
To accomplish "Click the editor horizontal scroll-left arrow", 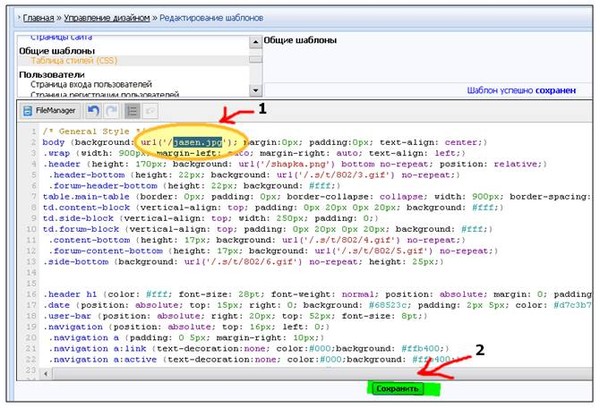I will tap(46, 374).
